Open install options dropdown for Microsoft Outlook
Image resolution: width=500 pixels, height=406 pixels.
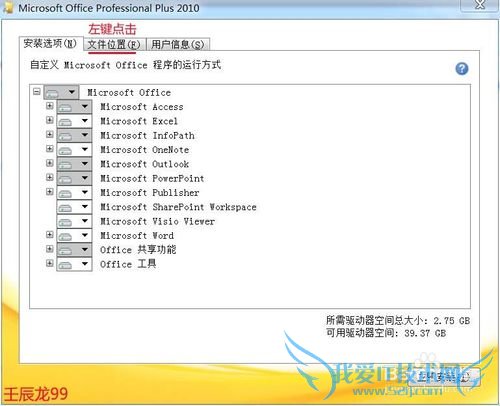(74, 164)
